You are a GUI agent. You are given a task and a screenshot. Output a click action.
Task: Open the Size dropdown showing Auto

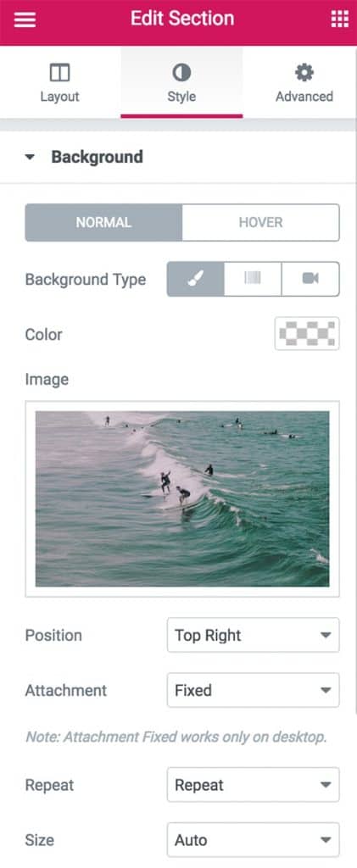[253, 840]
